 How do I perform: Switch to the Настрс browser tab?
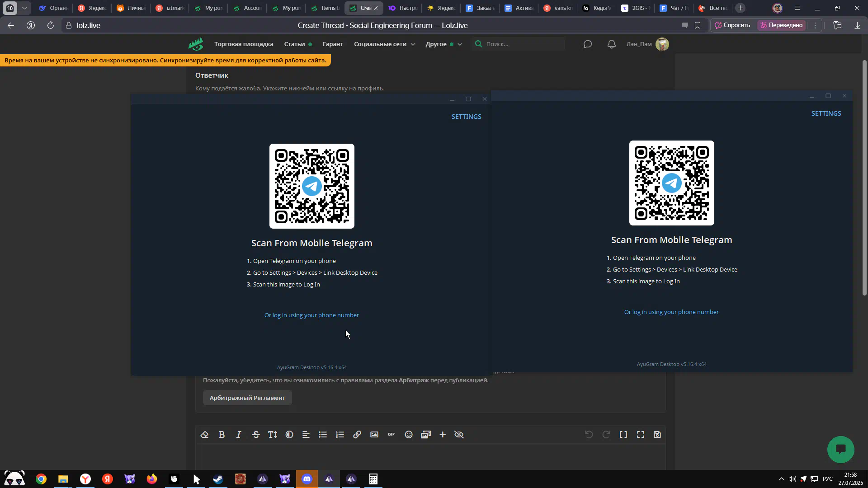tap(403, 8)
